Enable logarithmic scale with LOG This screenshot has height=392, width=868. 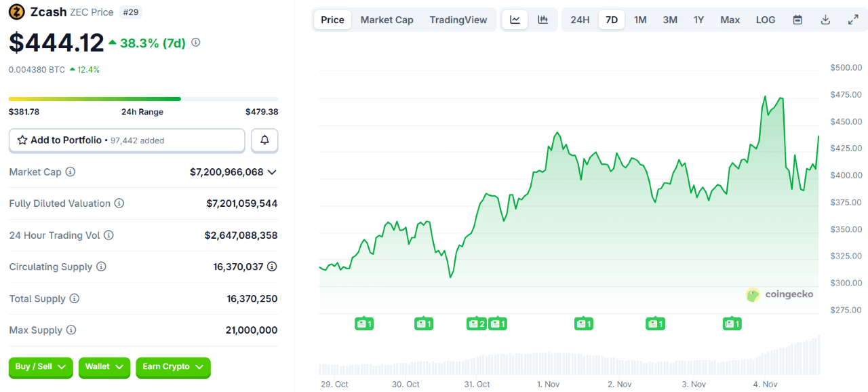765,20
